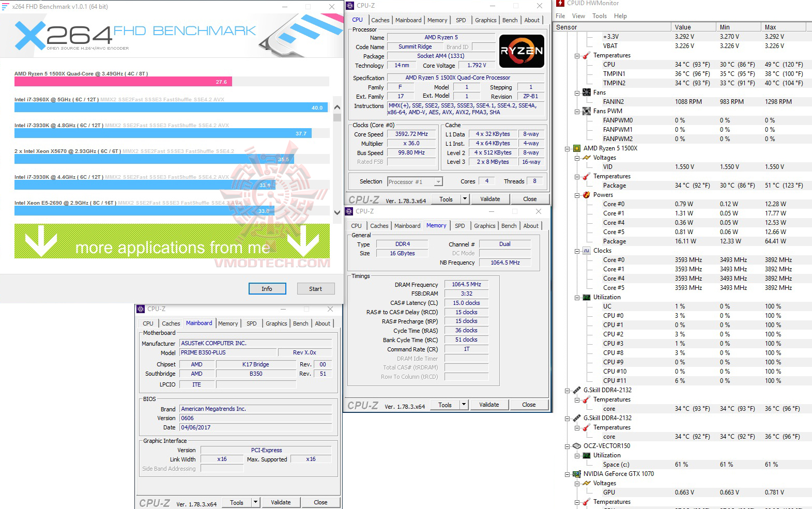Click the PRIME B350-PLUS model field
The image size is (812, 509).
tap(227, 352)
